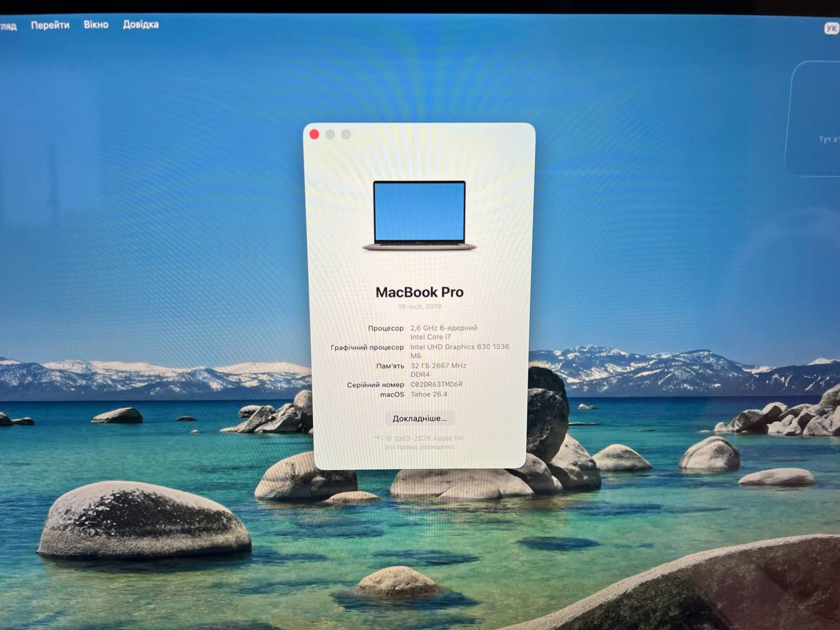This screenshot has height=630, width=840.
Task: Click the Серійний номер label
Action: pyautogui.click(x=375, y=385)
